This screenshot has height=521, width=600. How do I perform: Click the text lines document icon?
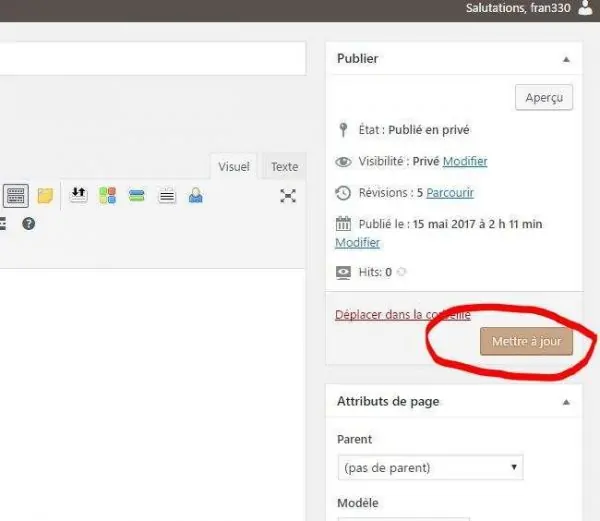point(167,196)
